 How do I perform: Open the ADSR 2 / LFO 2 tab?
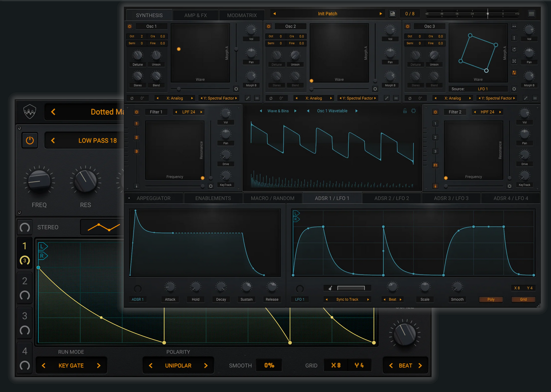[392, 198]
